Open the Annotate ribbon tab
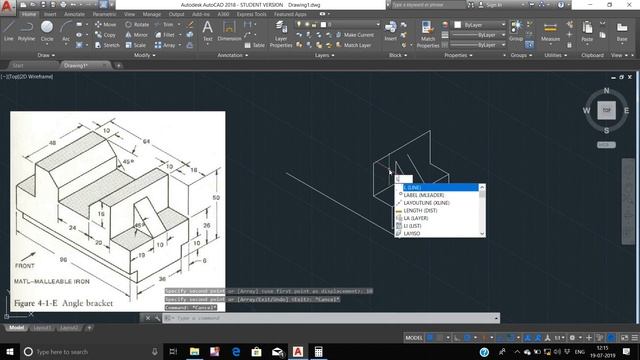640x360 pixels. (74, 14)
